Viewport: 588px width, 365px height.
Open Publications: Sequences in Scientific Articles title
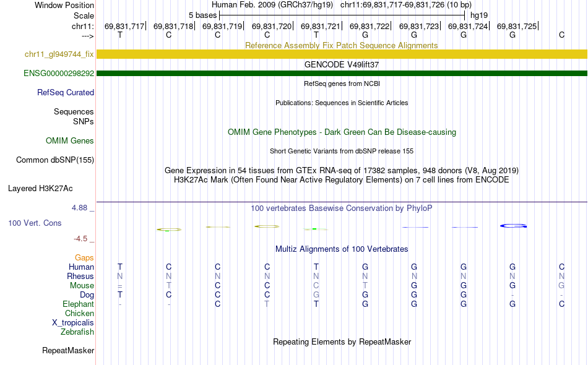coord(342,103)
